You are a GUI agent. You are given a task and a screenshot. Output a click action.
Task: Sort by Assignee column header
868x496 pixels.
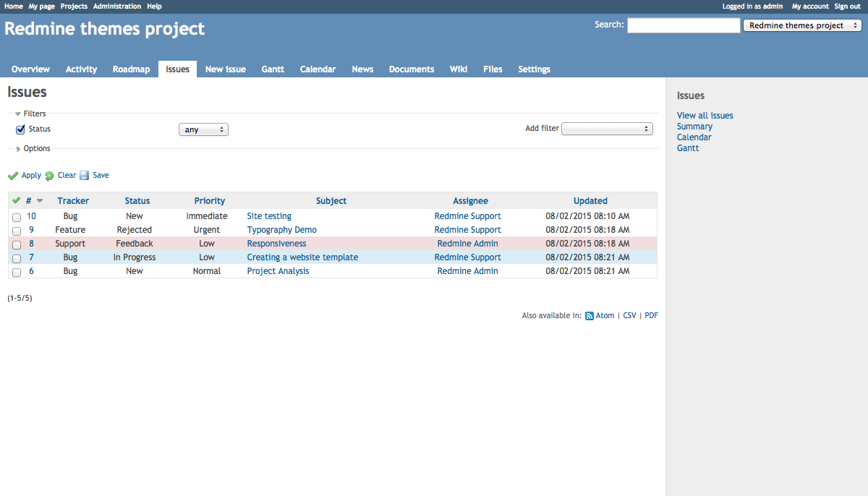click(471, 201)
